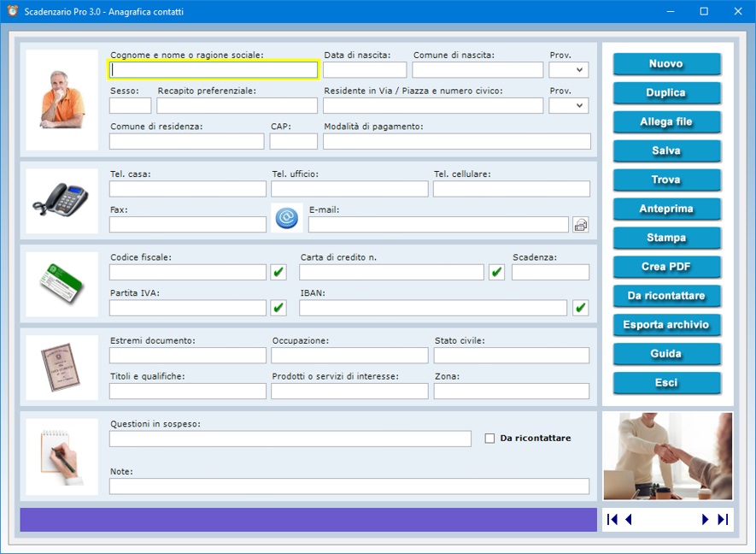The height and width of the screenshot is (554, 756).
Task: Click the Tel. ufficio field
Action: pos(349,189)
